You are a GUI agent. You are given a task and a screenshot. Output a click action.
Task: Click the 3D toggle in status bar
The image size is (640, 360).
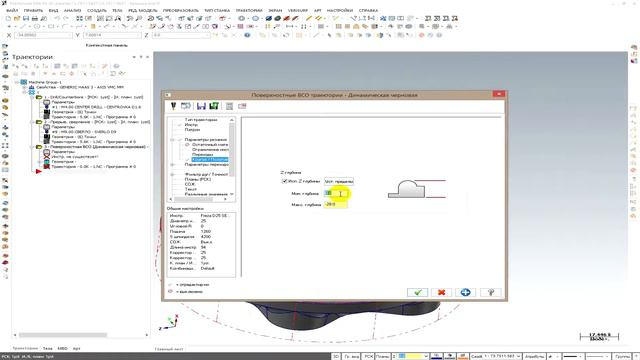336,356
